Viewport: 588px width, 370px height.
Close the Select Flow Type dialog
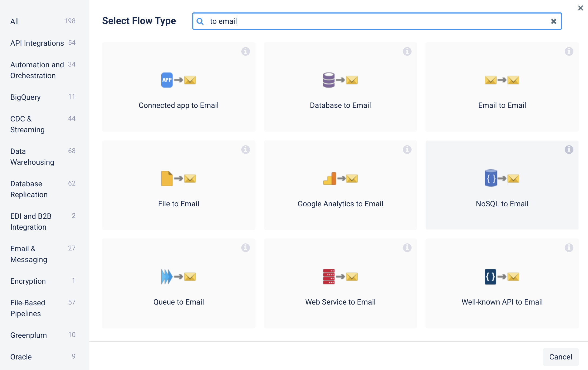(x=580, y=8)
